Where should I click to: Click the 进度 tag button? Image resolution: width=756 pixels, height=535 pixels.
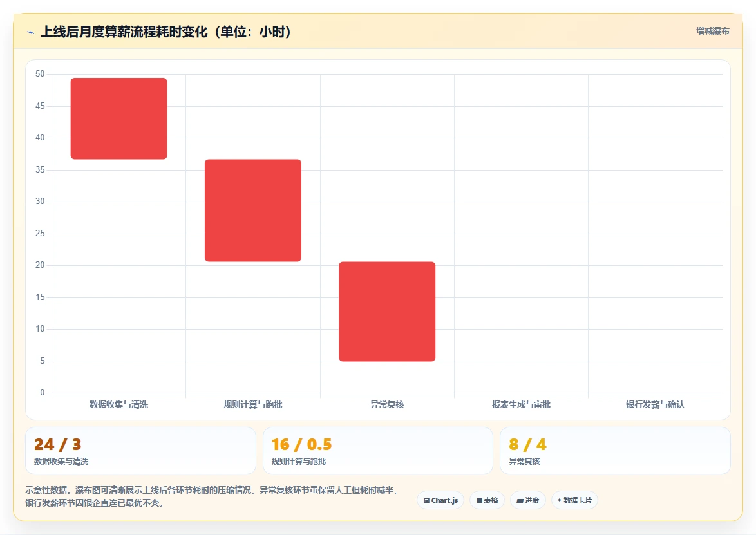pyautogui.click(x=528, y=500)
